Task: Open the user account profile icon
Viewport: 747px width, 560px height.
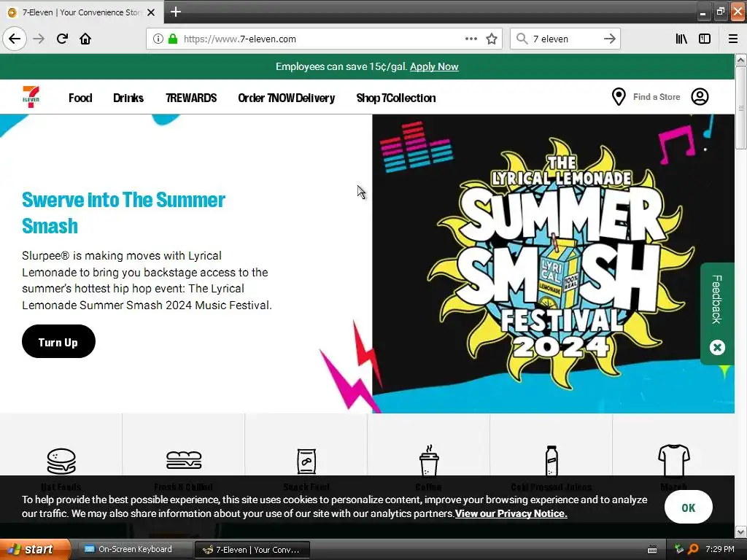Action: [x=700, y=97]
